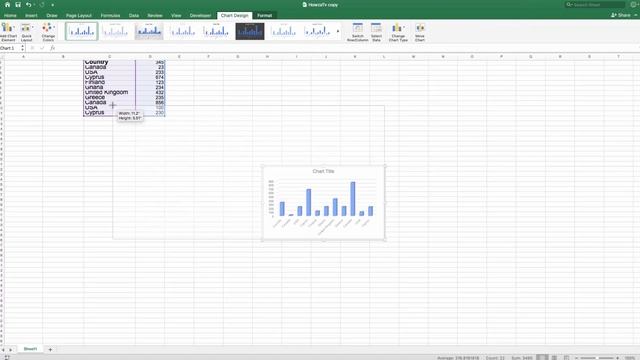Apply the dark background chart style
Screen dimensions: 640x360
(250, 31)
